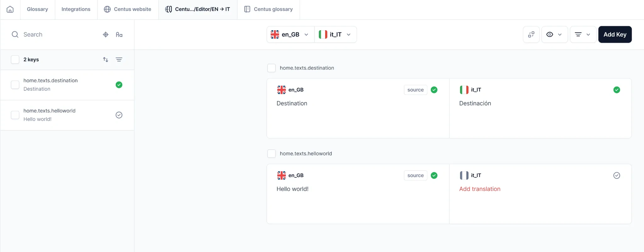
Task: Expand chevron next to the eye icon
Action: coord(560,35)
